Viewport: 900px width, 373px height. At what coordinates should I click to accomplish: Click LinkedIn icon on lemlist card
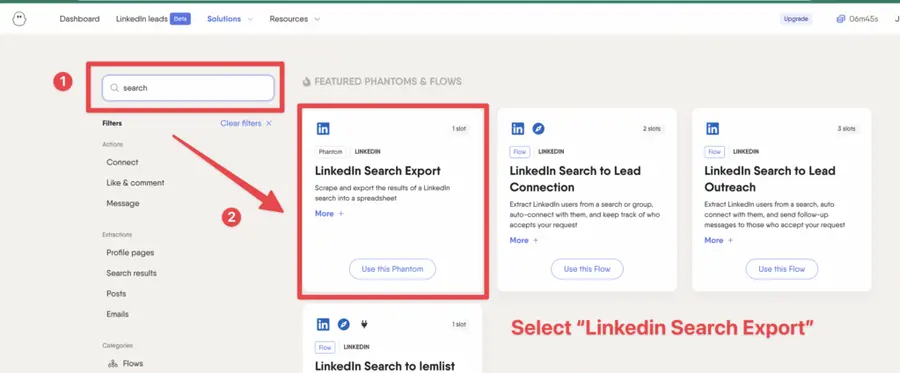click(x=323, y=324)
